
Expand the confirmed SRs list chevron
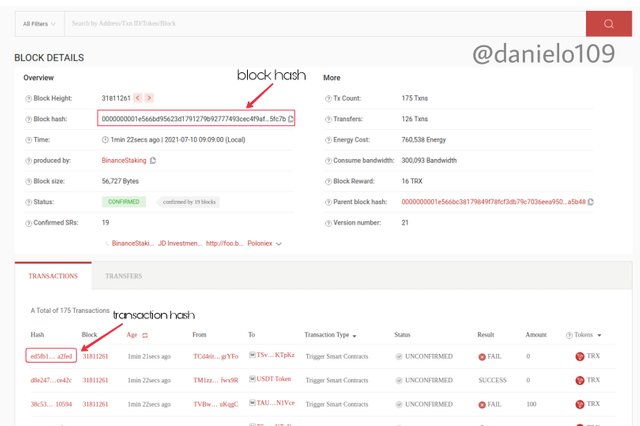279,244
